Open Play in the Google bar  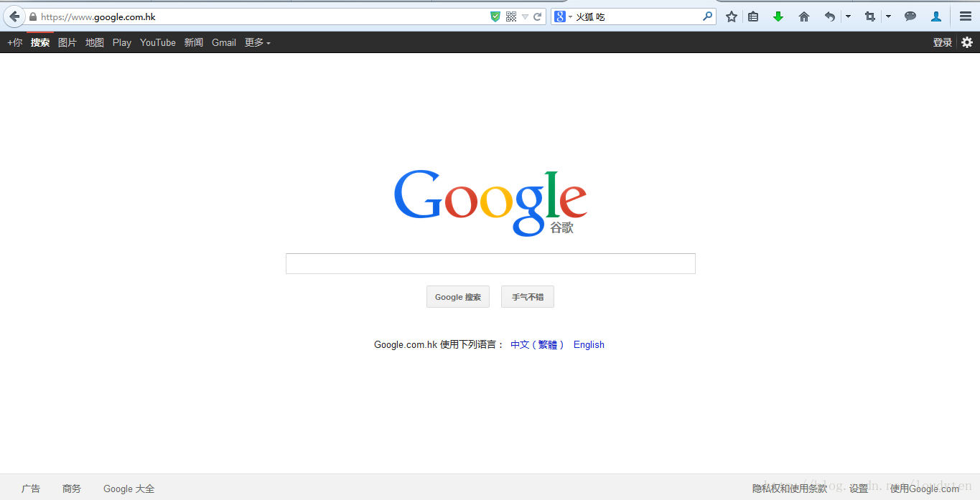tap(122, 42)
